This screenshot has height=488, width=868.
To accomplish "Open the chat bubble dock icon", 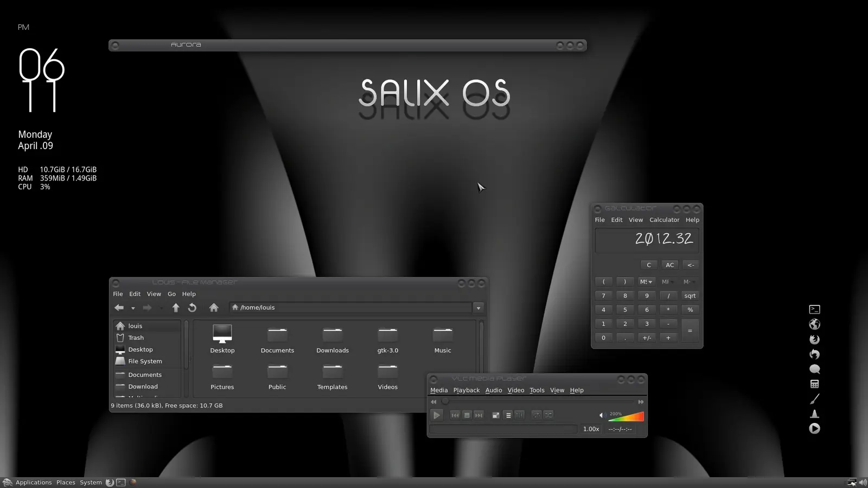I will point(814,369).
